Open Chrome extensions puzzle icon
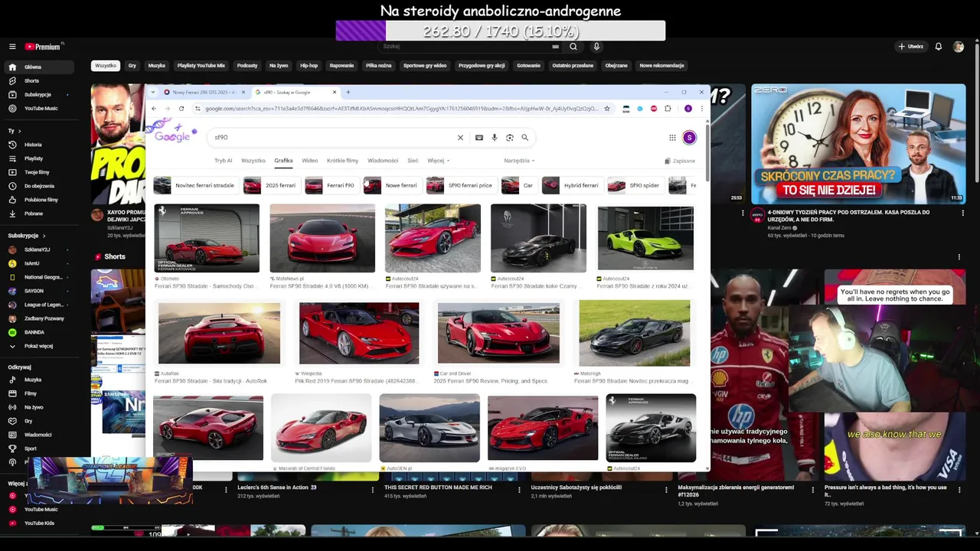Viewport: 980px width, 551px height. pos(668,109)
